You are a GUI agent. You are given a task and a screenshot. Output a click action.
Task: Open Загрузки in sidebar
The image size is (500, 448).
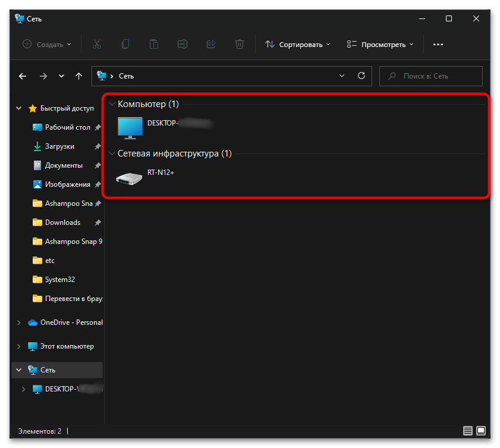(59, 146)
